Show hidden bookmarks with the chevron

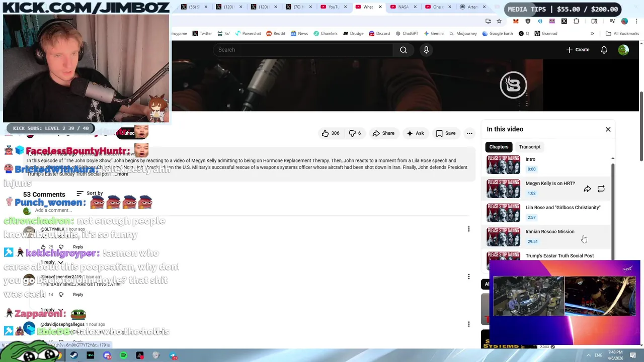(592, 34)
